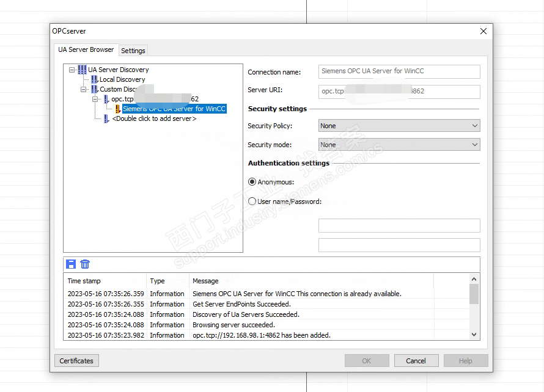
Task: Click the password input field
Action: pyautogui.click(x=399, y=245)
